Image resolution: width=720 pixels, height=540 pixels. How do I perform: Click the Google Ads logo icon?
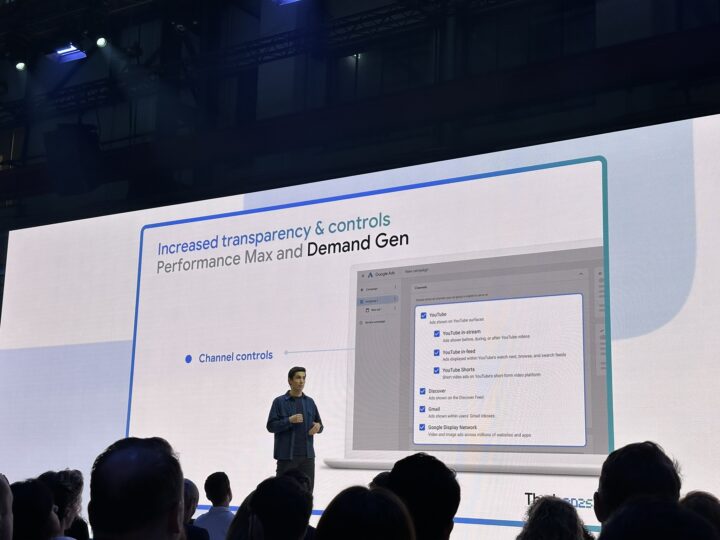(x=371, y=275)
